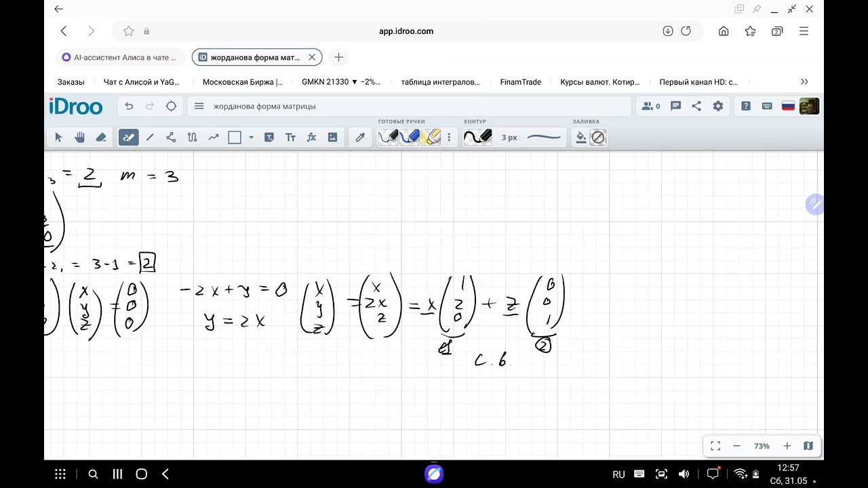Screen dimensions: 868x488
Task: Choose the hand pan tool
Action: pos(80,138)
